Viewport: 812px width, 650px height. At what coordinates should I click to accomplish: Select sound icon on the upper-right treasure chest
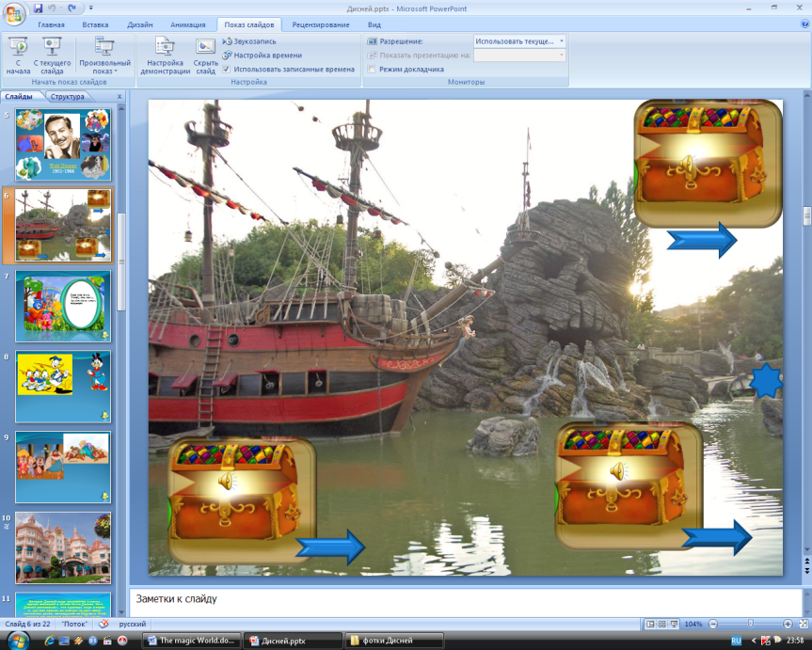click(687, 165)
